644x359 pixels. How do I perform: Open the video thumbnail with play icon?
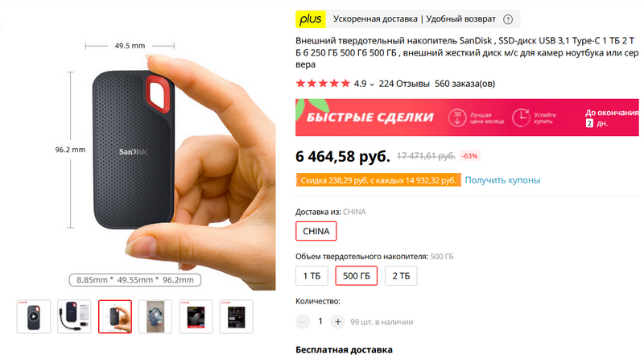click(x=34, y=316)
